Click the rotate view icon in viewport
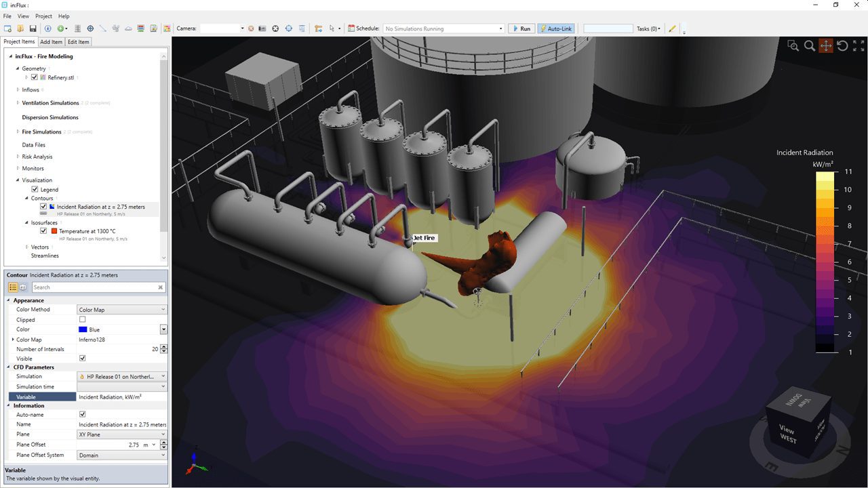Viewport: 868px width, 488px height. [x=842, y=45]
